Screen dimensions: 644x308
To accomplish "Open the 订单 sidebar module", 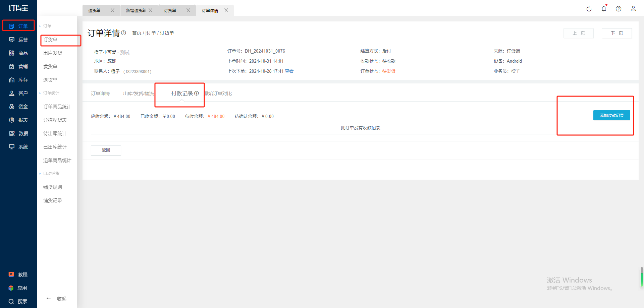I will click(x=18, y=26).
